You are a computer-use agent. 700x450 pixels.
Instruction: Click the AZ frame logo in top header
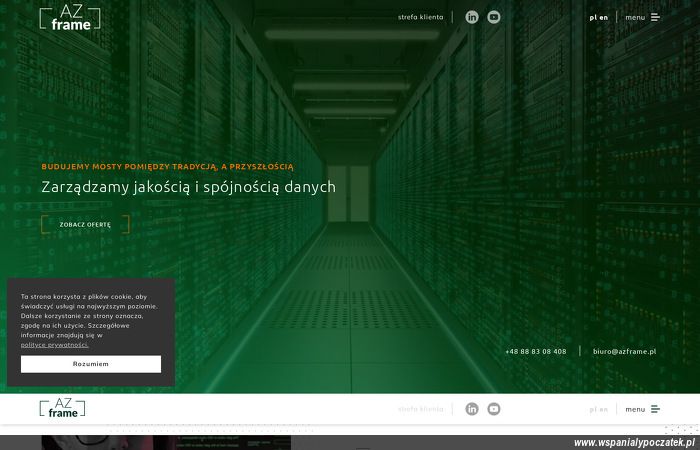[x=70, y=18]
